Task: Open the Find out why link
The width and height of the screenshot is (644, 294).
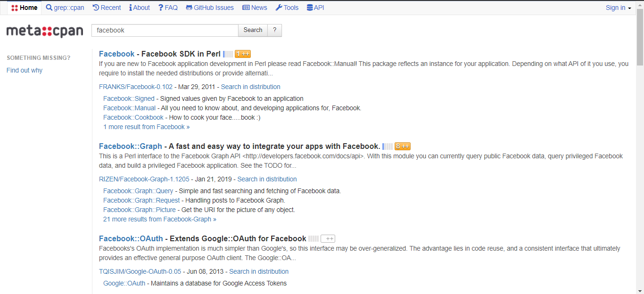Action: pos(25,70)
